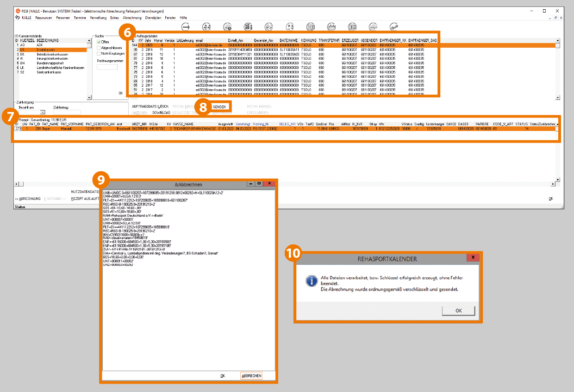Image resolution: width=574 pixels, height=392 pixels.
Task: Uncheck the Offen checkbox
Action: point(99,42)
